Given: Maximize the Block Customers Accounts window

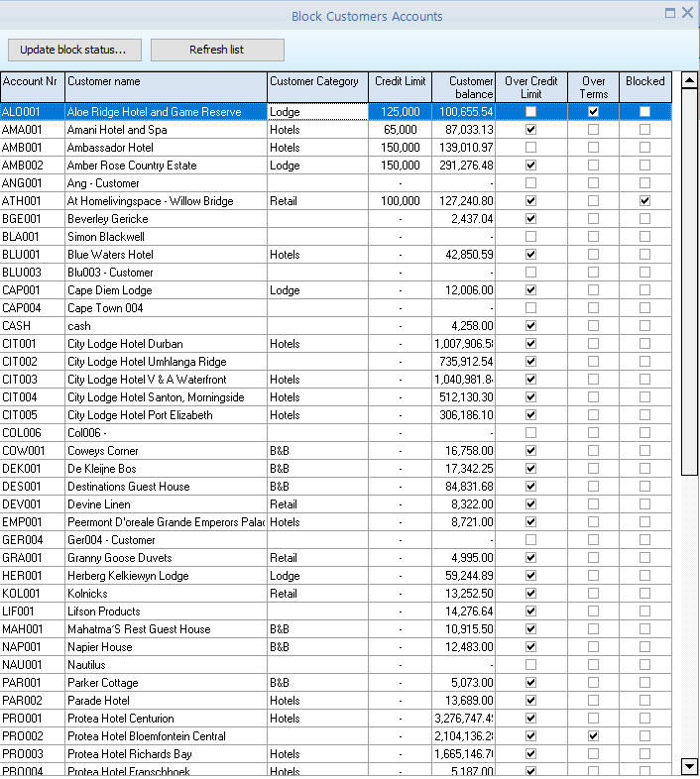Looking at the screenshot, I should point(670,13).
